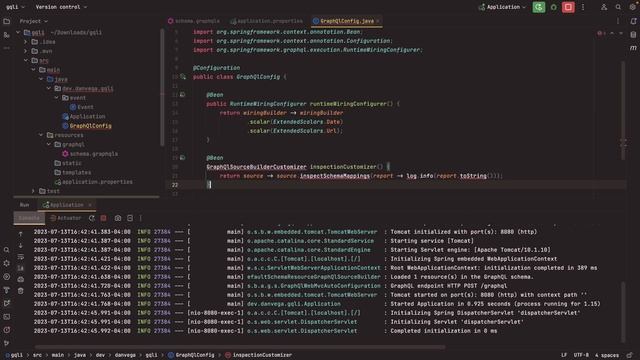The width and height of the screenshot is (640, 360).
Task: Expand the .mvn folder
Action: [x=26, y=51]
